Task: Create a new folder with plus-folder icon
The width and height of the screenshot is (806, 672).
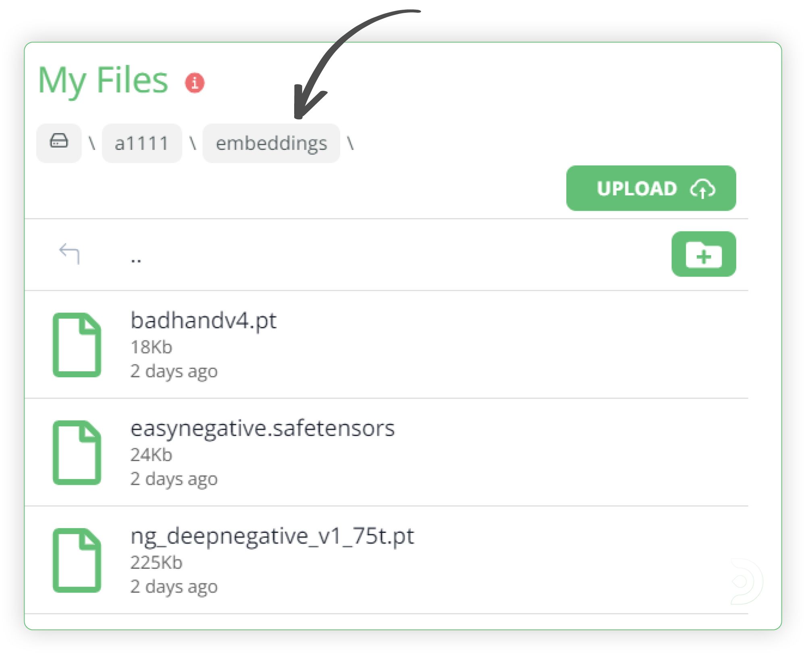Action: pyautogui.click(x=703, y=254)
